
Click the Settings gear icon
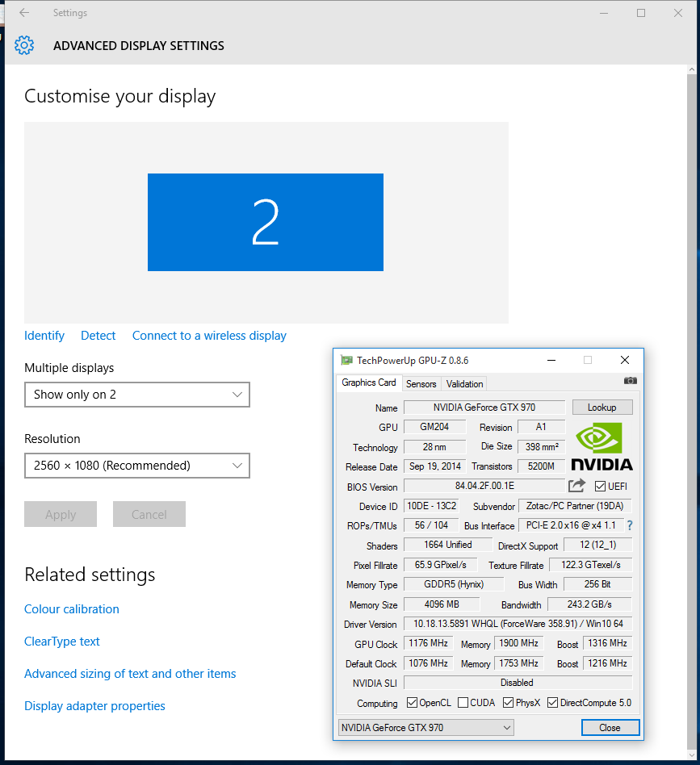coord(24,45)
